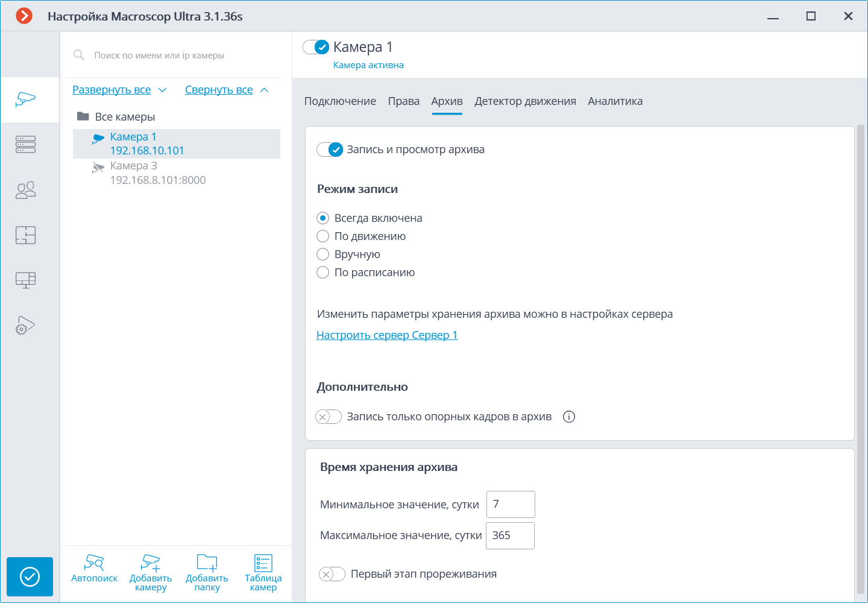Select 'По движению' recording mode

[323, 236]
